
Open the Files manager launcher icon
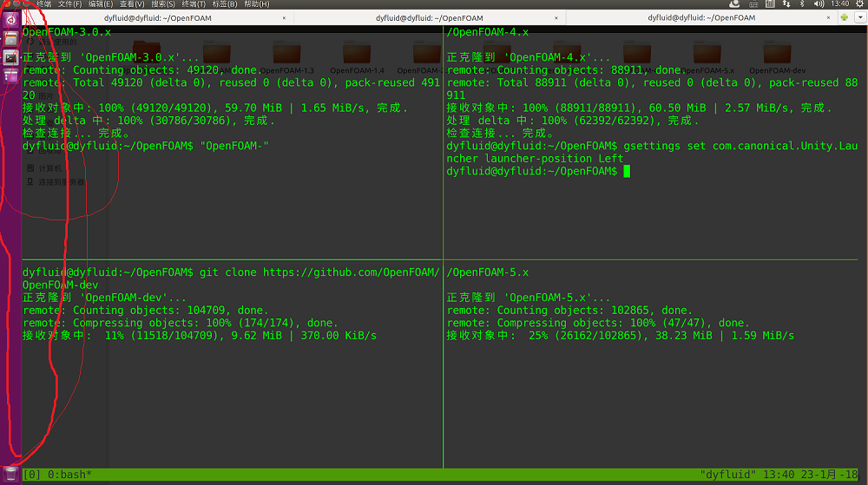click(x=10, y=39)
